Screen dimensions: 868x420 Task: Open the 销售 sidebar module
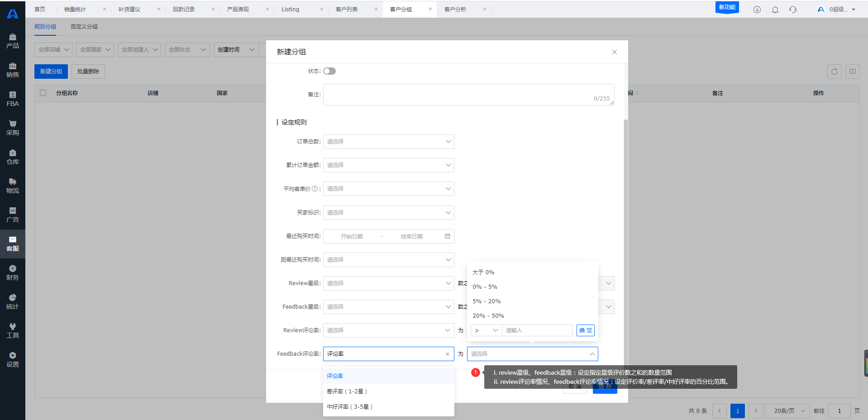[x=13, y=70]
